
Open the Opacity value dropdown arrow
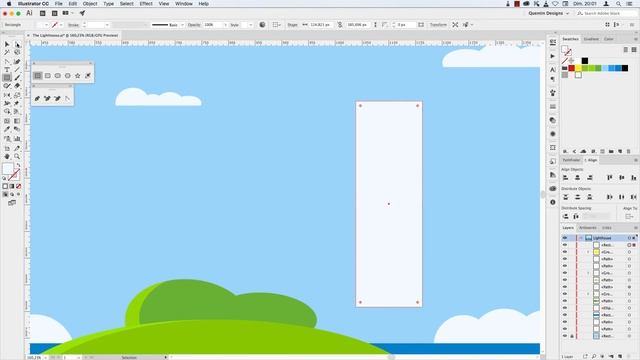pyautogui.click(x=225, y=25)
